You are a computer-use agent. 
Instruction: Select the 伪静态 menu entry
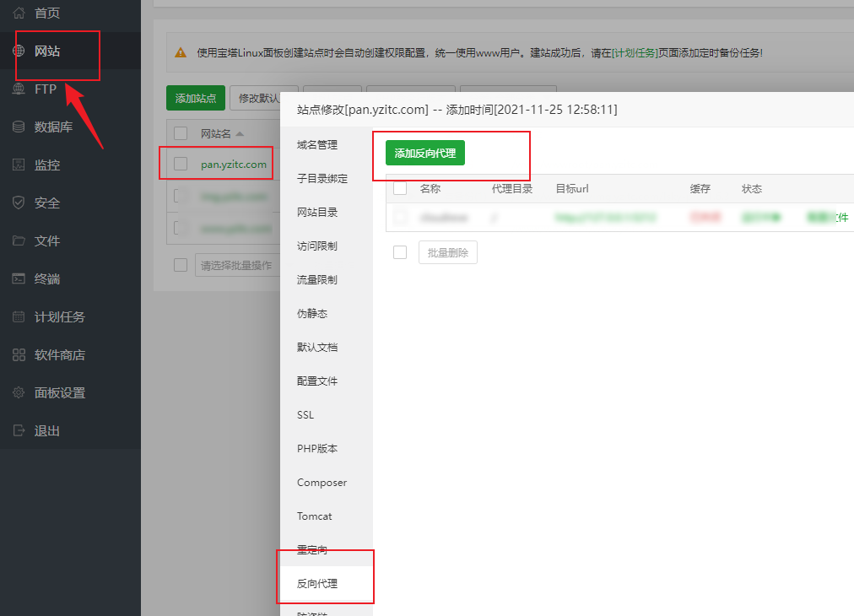(x=312, y=314)
